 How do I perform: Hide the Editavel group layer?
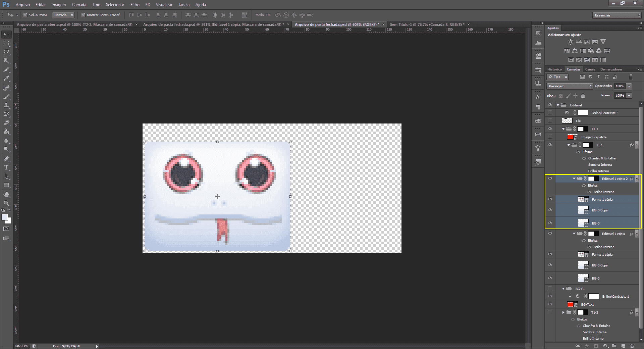point(550,105)
